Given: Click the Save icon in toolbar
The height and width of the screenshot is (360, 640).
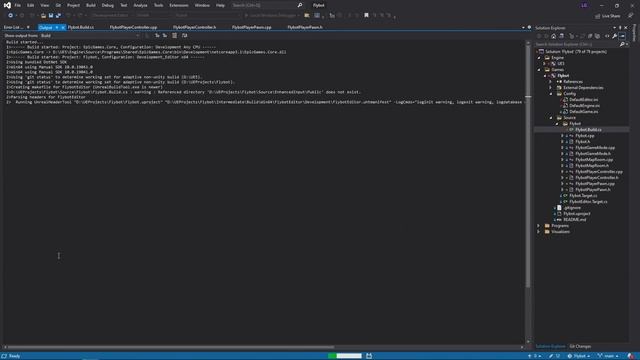Looking at the screenshot, I should pyautogui.click(x=51, y=16).
